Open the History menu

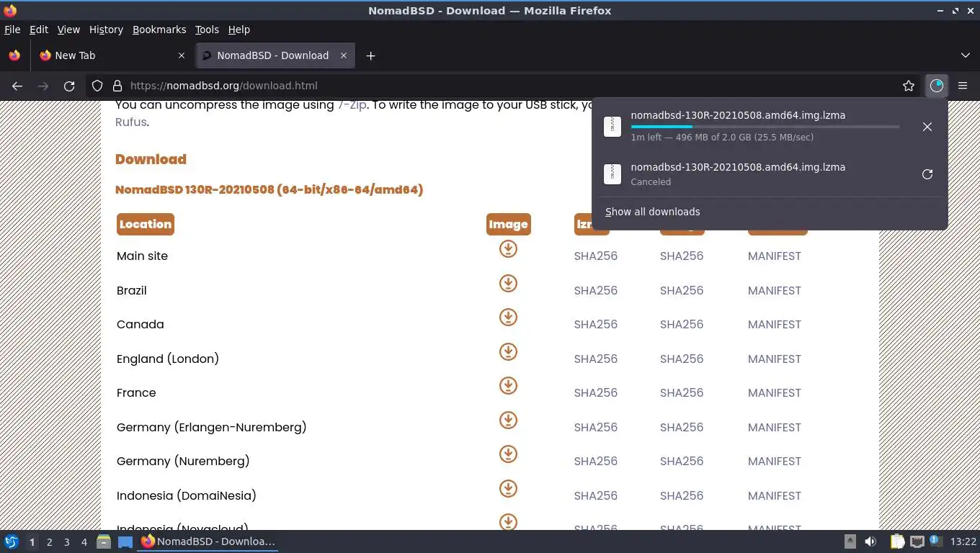point(106,30)
